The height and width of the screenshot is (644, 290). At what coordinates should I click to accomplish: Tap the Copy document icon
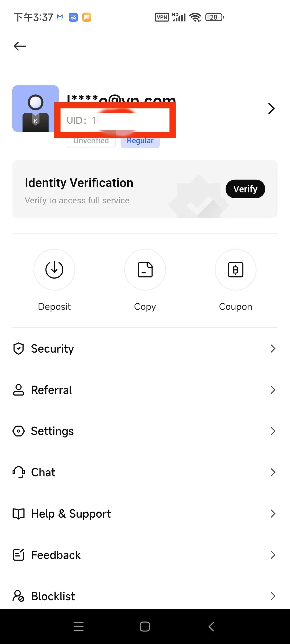click(x=145, y=270)
